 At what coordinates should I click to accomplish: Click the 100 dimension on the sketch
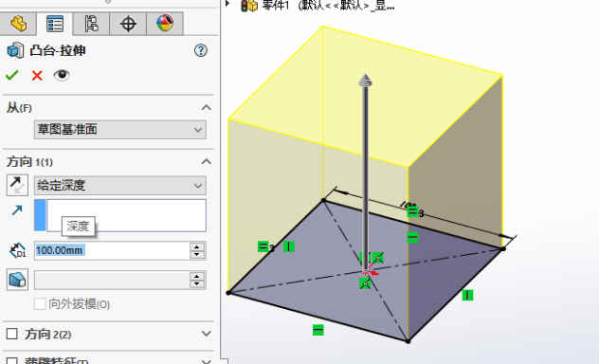coord(408,205)
